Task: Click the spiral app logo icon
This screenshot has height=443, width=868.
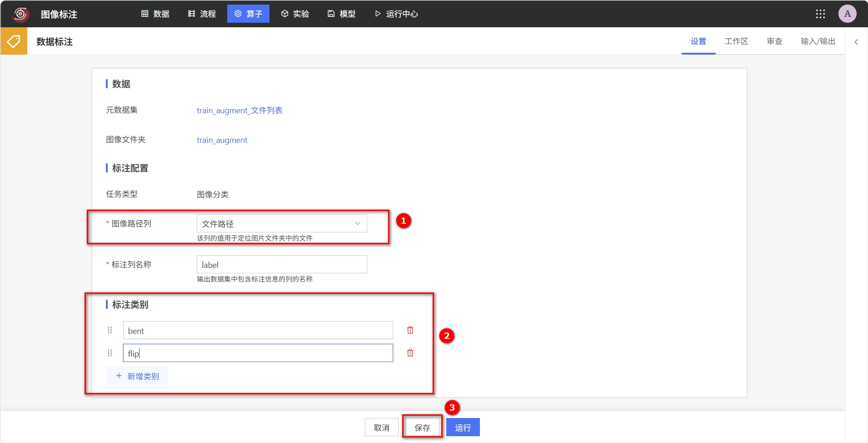Action: [x=20, y=14]
